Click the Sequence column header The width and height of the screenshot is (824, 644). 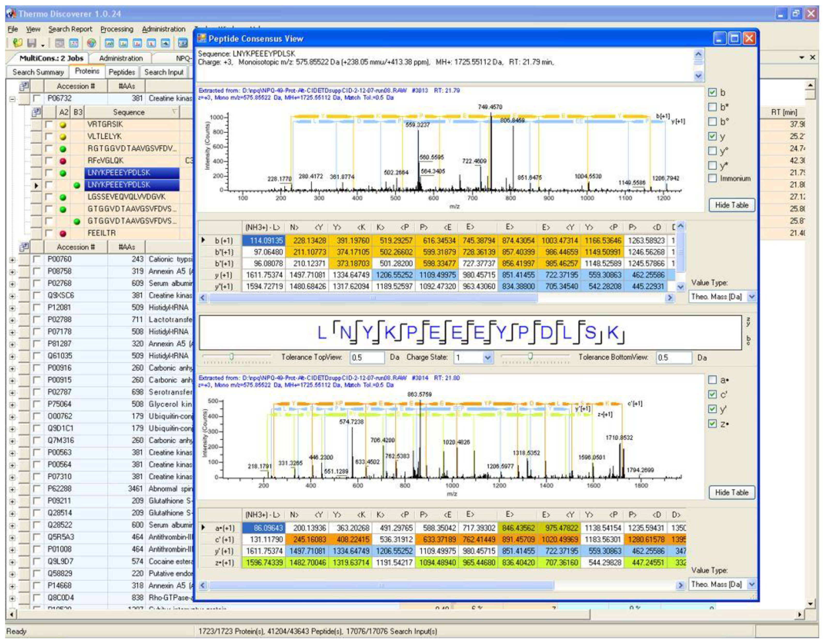[132, 112]
